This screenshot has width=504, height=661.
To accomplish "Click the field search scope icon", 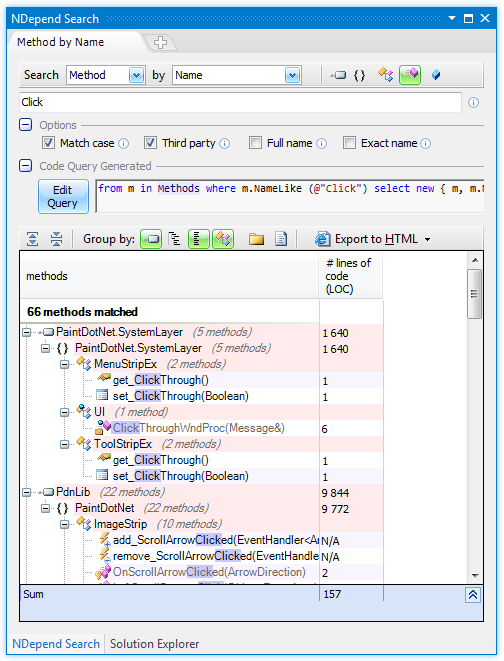I will (x=436, y=75).
